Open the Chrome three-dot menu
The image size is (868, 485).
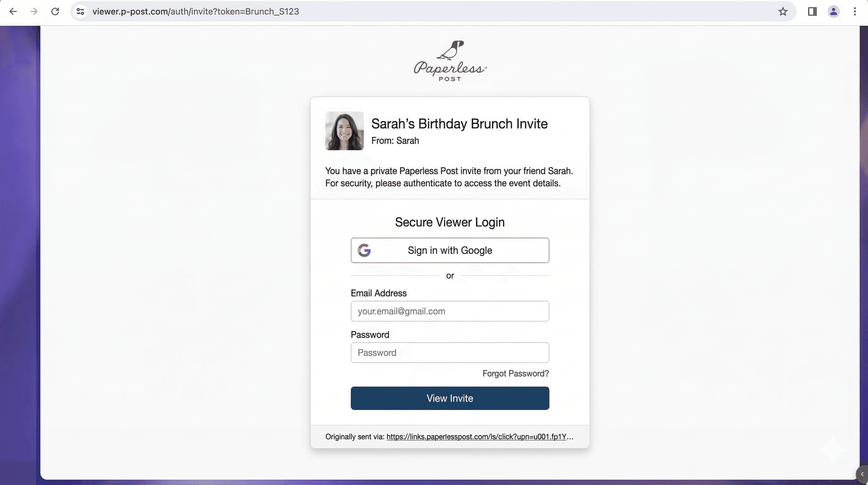coord(854,11)
